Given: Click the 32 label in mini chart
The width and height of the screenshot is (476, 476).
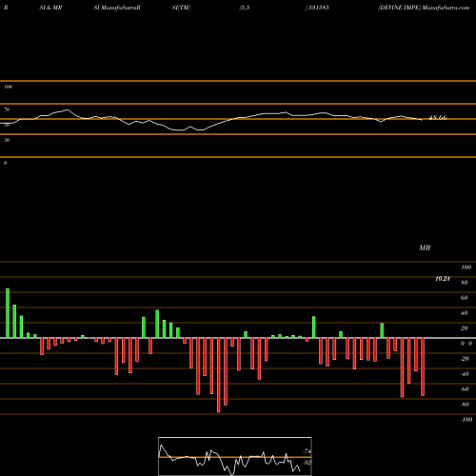Looking at the screenshot, I should click(307, 463).
